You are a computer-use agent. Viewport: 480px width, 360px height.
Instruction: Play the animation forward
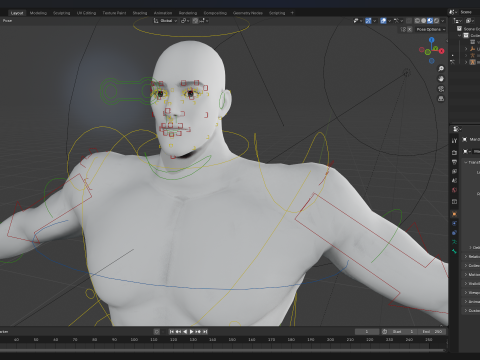coord(191,332)
